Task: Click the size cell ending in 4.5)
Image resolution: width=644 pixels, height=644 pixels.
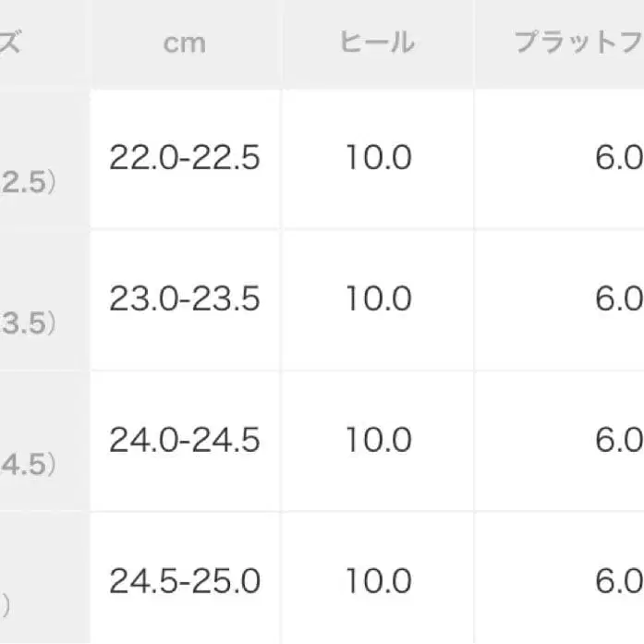Action: (28, 464)
